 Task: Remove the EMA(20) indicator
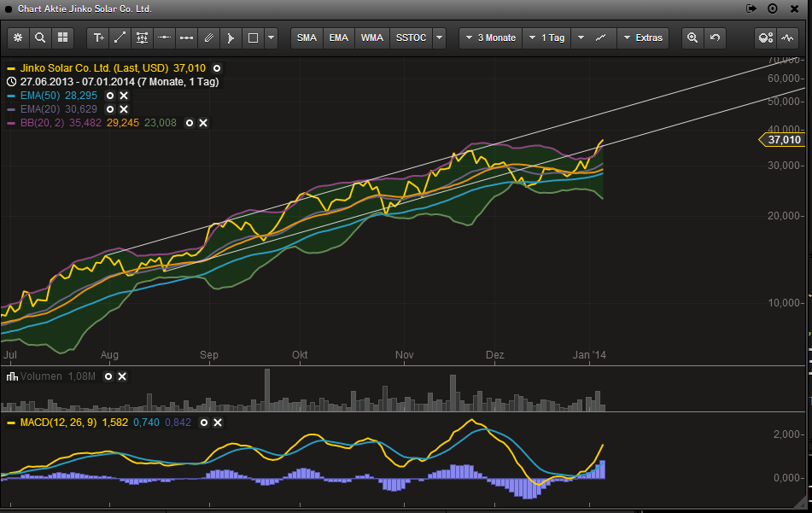point(124,109)
